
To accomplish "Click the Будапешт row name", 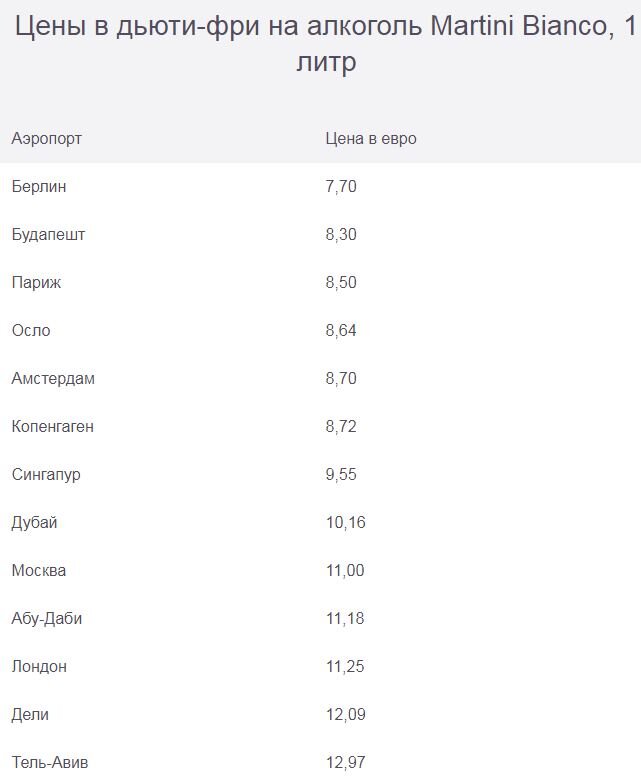I will [48, 235].
